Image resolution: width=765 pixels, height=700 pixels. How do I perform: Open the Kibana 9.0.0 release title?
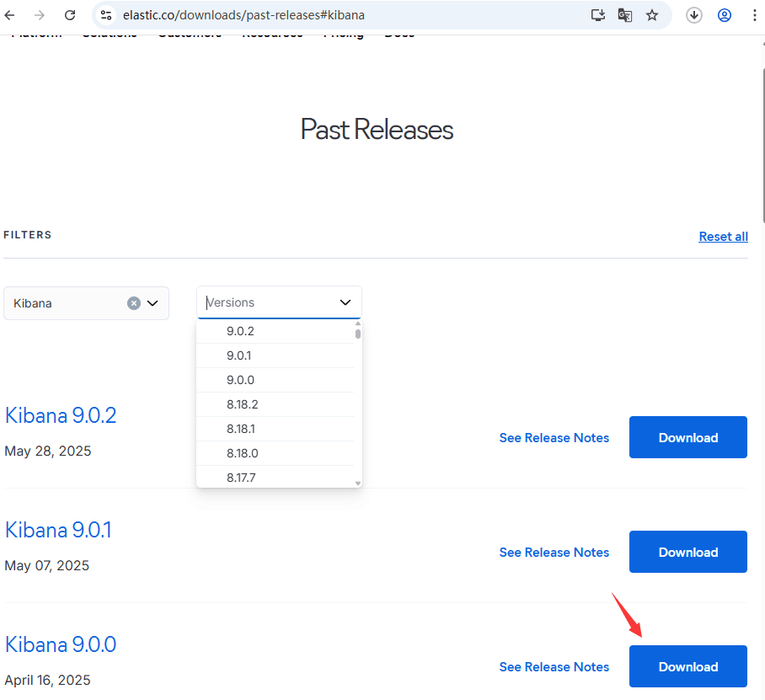point(61,645)
